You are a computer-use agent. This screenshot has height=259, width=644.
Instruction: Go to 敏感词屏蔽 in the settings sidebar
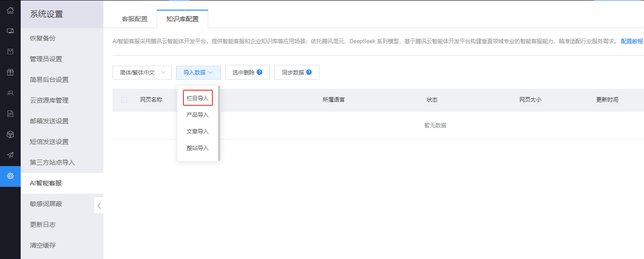(x=46, y=204)
